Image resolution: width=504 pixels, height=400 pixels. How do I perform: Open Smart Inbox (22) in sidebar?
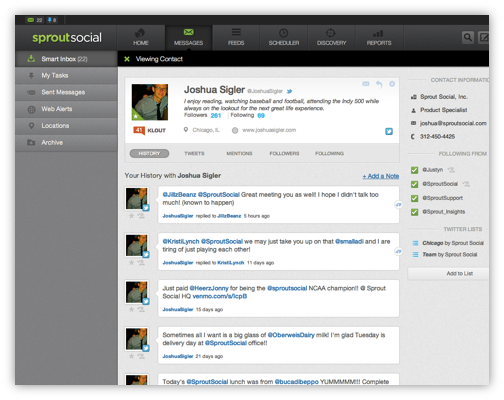point(66,59)
